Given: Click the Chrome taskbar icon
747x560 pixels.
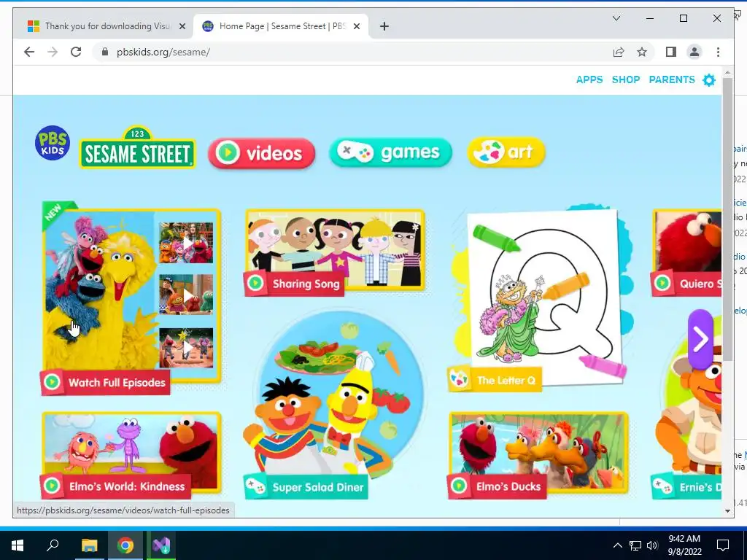Looking at the screenshot, I should pyautogui.click(x=125, y=545).
